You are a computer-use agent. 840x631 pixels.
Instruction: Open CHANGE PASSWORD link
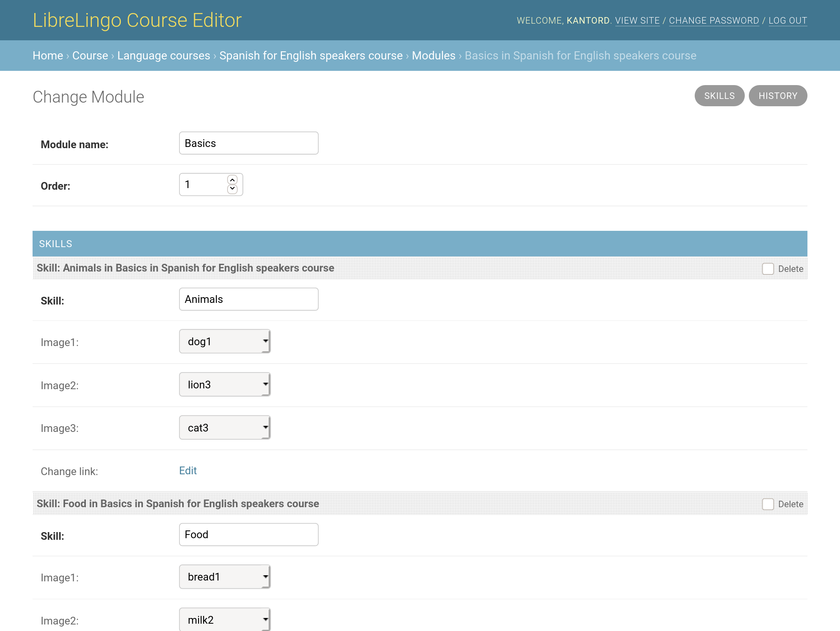[714, 20]
